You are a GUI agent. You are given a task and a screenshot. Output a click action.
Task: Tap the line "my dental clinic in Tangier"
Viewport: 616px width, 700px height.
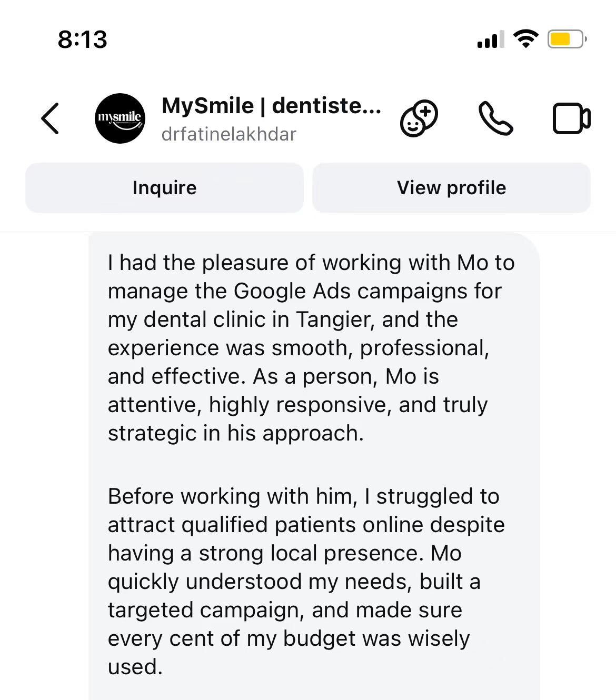283,319
